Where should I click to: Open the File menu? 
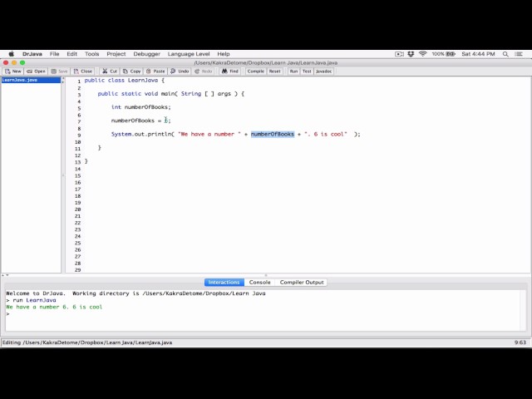click(54, 54)
